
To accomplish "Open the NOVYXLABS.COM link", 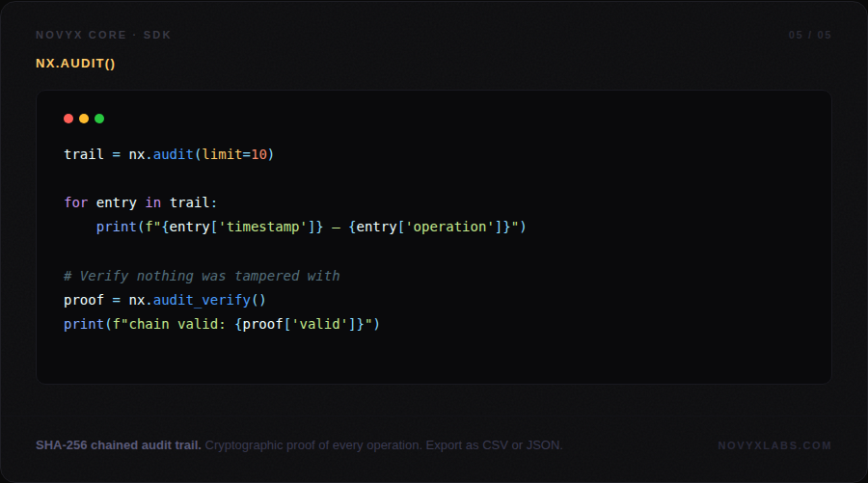I will (774, 445).
